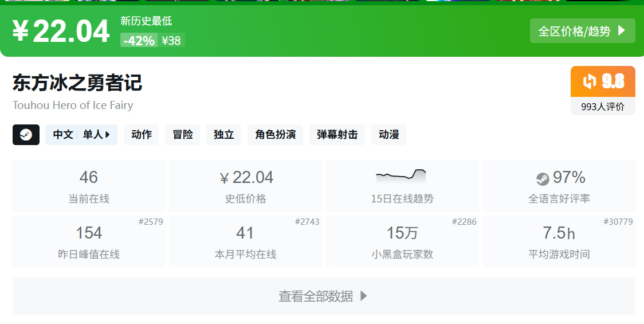Select the 角色扮演 genre tag
This screenshot has height=324, width=644.
(275, 135)
